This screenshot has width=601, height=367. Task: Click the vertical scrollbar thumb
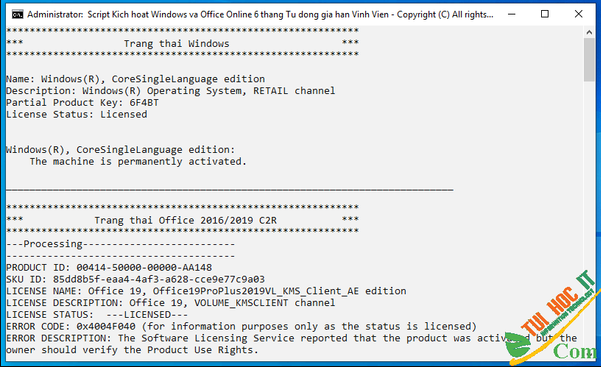(589, 59)
